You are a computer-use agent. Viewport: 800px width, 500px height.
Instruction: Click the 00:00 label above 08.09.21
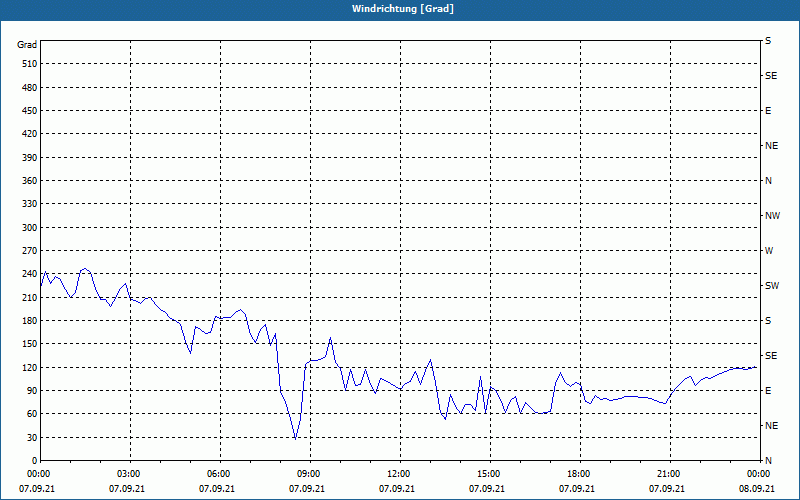click(759, 474)
